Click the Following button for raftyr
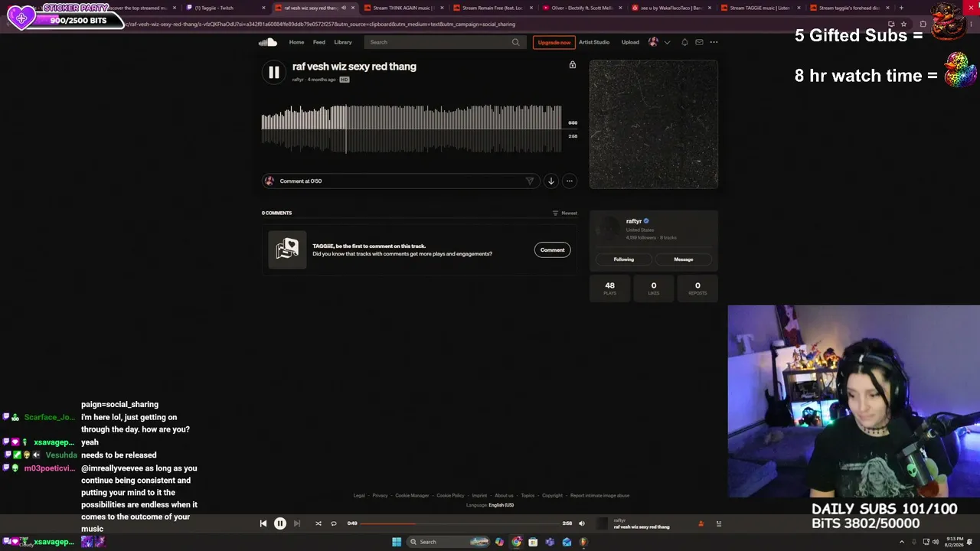 624,259
